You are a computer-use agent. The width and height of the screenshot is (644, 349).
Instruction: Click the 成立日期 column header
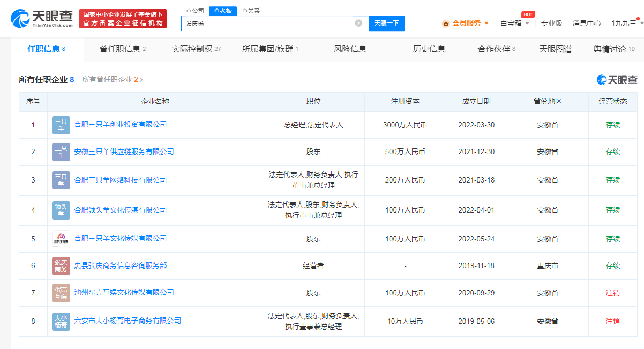(x=476, y=101)
